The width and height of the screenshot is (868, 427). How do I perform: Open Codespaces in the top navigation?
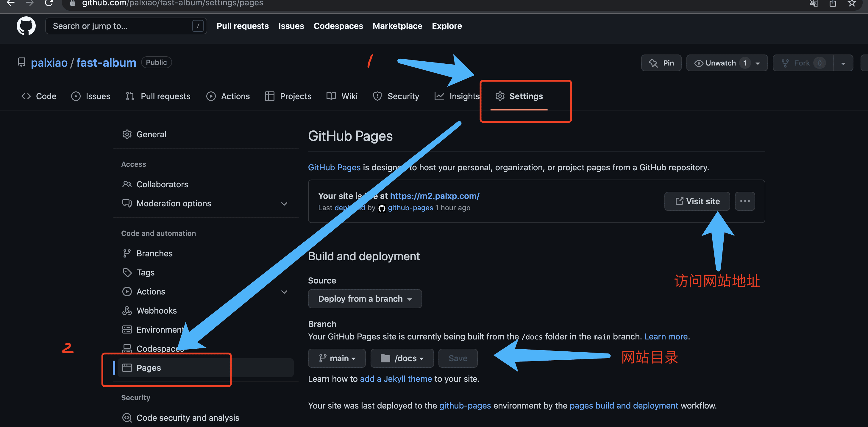click(x=338, y=26)
